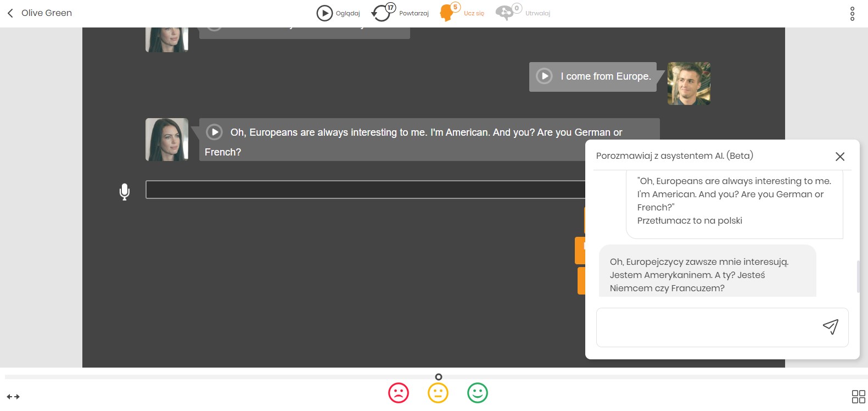Select the Ucz się learning tab
The width and height of the screenshot is (868, 411).
click(x=462, y=12)
